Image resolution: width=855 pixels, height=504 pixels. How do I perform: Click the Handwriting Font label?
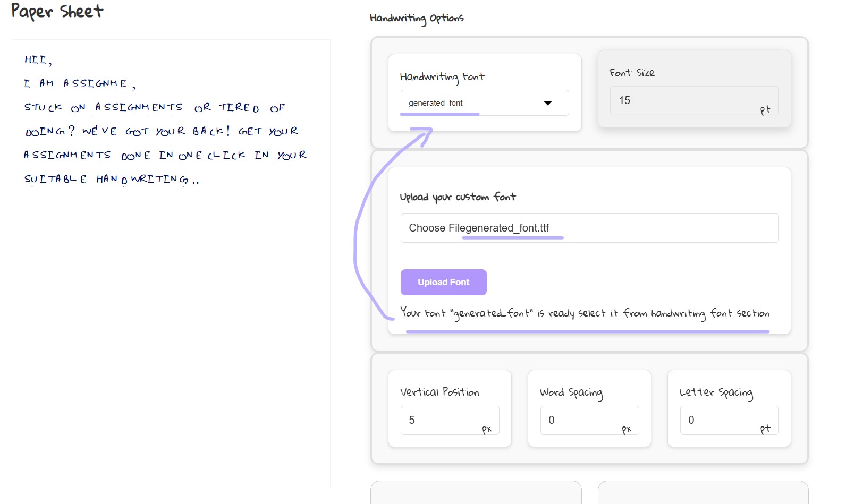click(442, 77)
